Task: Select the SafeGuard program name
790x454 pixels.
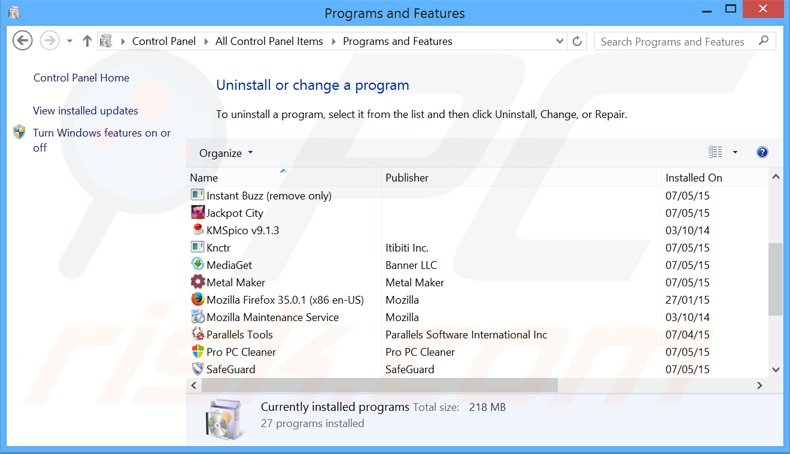Action: pyautogui.click(x=231, y=369)
